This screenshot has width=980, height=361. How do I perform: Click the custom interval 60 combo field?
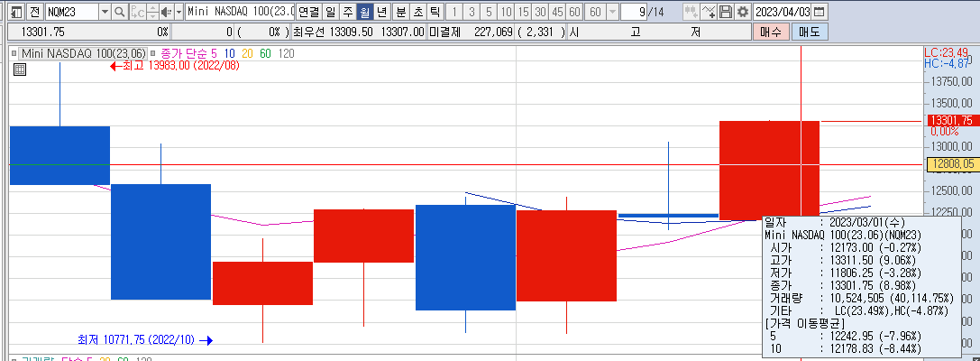coord(596,12)
